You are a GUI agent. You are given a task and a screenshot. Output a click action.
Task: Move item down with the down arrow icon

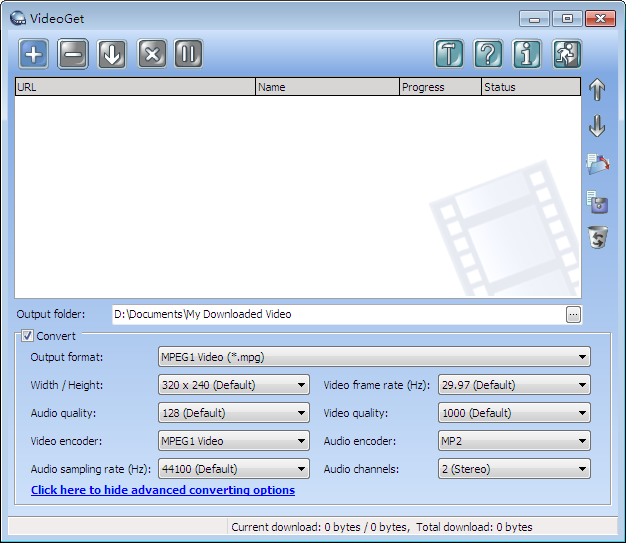[597, 126]
